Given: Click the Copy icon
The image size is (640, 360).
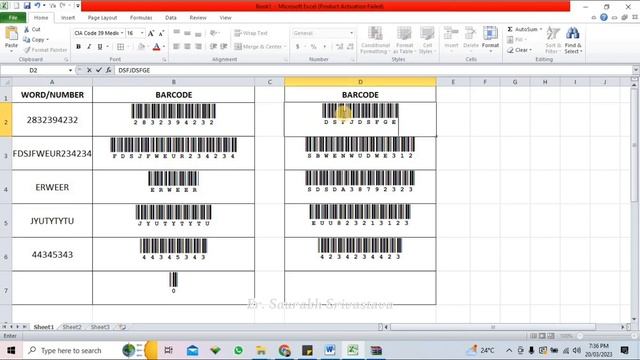Looking at the screenshot, I should (27, 40).
